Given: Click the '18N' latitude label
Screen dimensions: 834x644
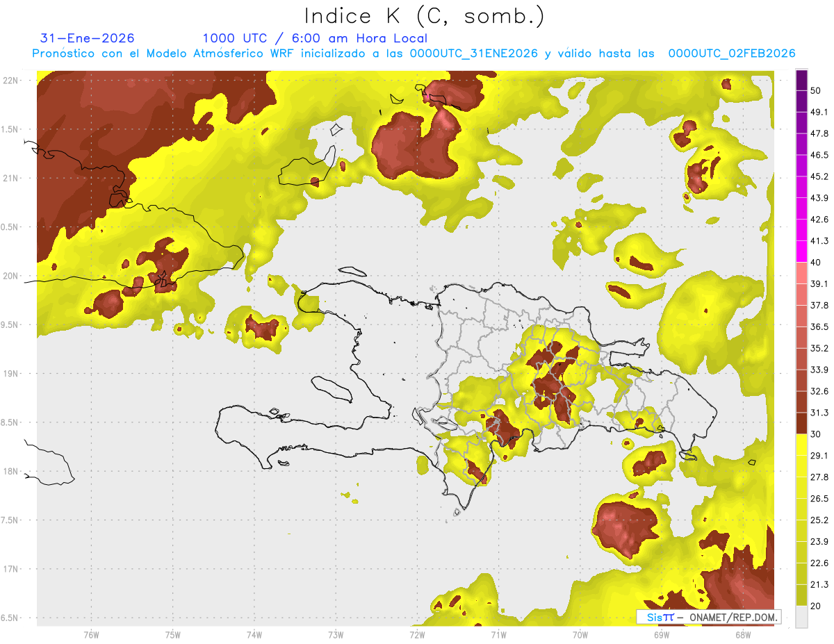Looking at the screenshot, I should 11,471.
